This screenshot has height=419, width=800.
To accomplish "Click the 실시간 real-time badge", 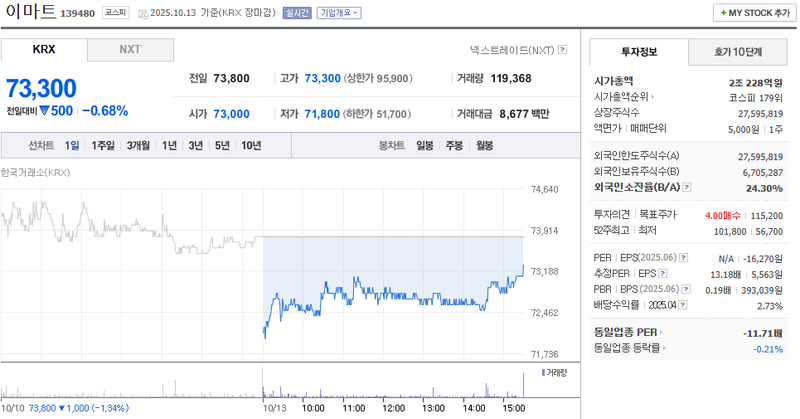I will tap(298, 13).
